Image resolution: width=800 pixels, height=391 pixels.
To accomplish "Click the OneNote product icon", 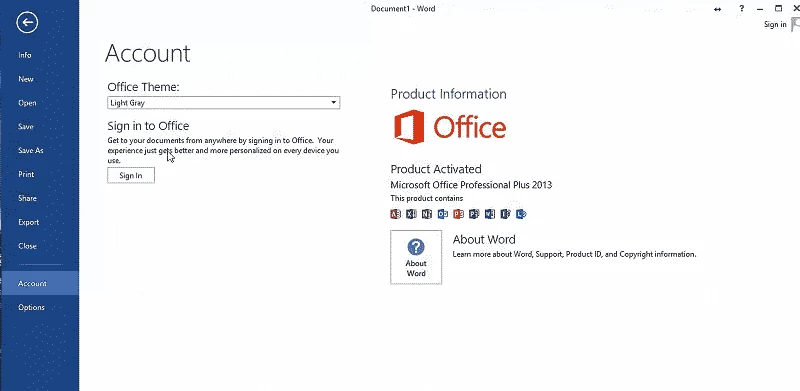I will tap(427, 214).
